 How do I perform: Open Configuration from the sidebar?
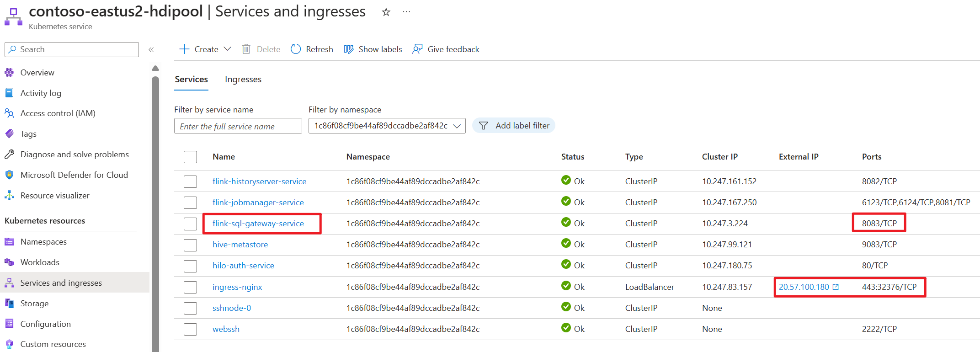coord(46,324)
